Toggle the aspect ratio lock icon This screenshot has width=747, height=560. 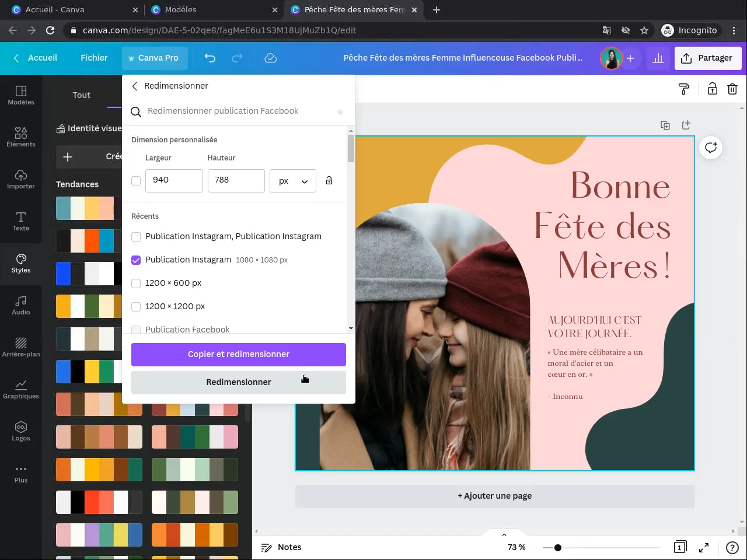pos(329,181)
